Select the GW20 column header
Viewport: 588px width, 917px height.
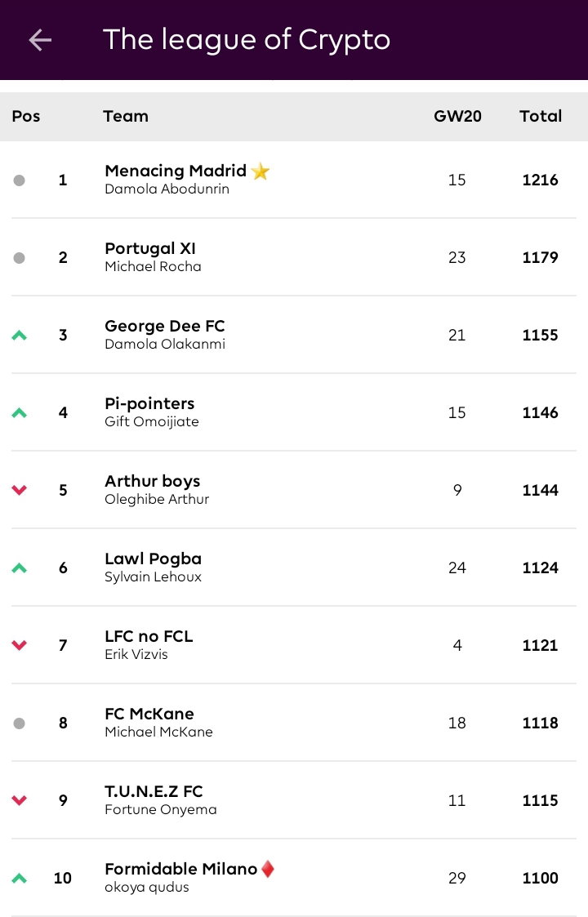click(x=457, y=117)
